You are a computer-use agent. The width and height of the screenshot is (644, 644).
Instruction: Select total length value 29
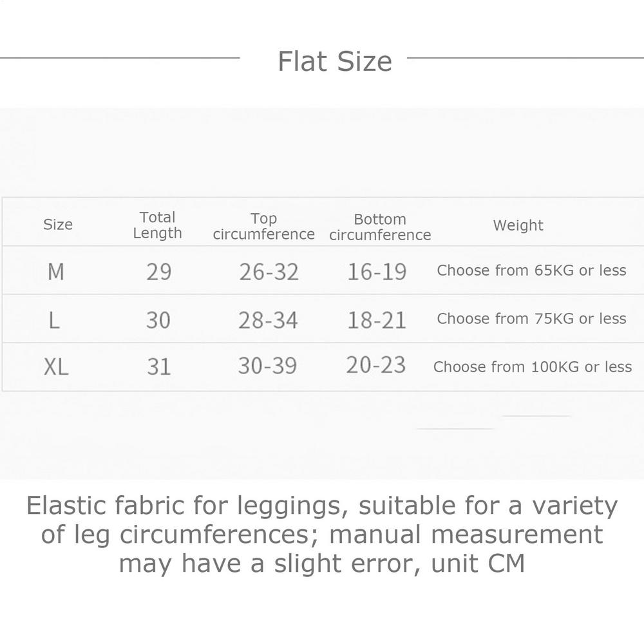coord(158,272)
